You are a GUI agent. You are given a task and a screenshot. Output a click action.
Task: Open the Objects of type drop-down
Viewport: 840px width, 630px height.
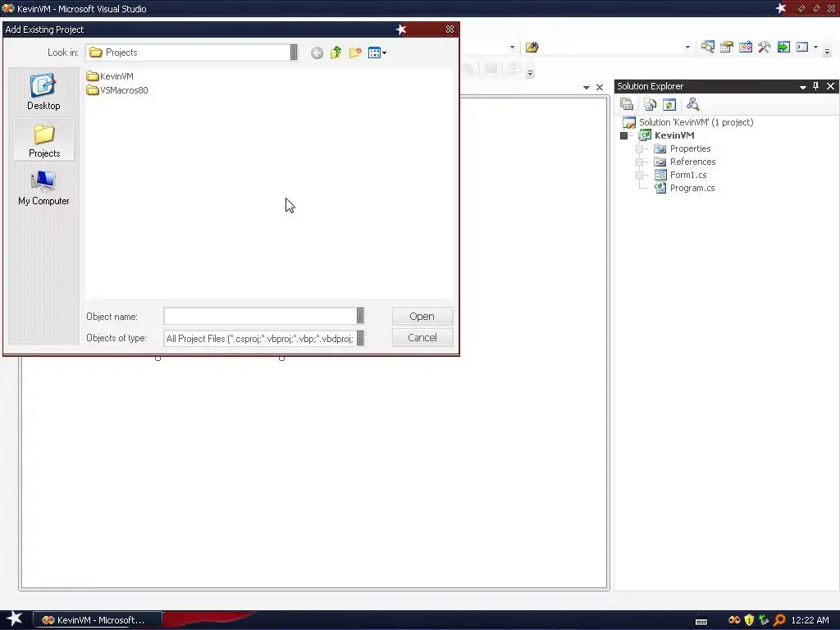point(360,338)
